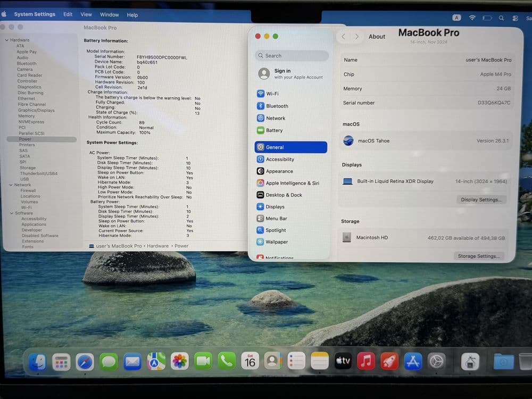Open Maps from the Dock
Screen dimensions: 532x399
156,362
